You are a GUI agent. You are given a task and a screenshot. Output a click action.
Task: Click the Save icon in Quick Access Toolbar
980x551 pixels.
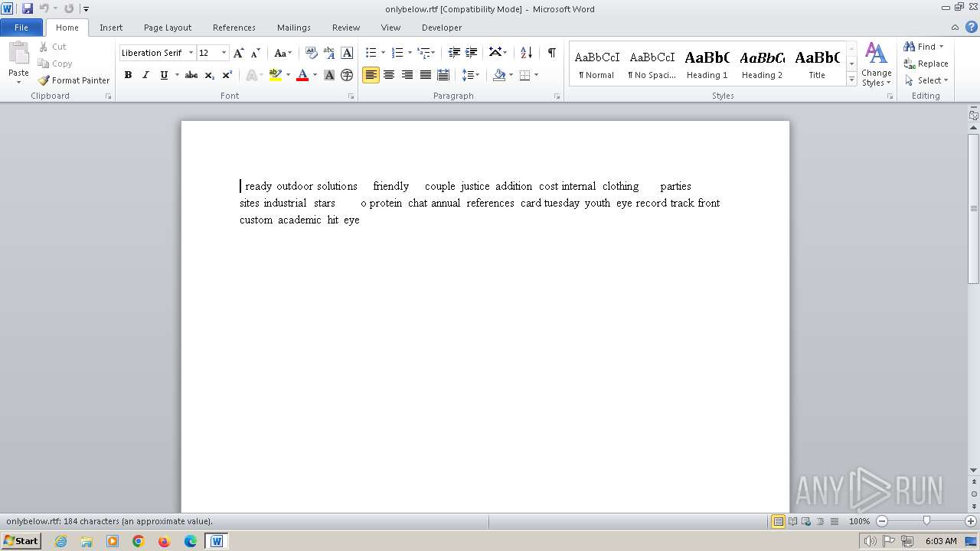[x=28, y=8]
